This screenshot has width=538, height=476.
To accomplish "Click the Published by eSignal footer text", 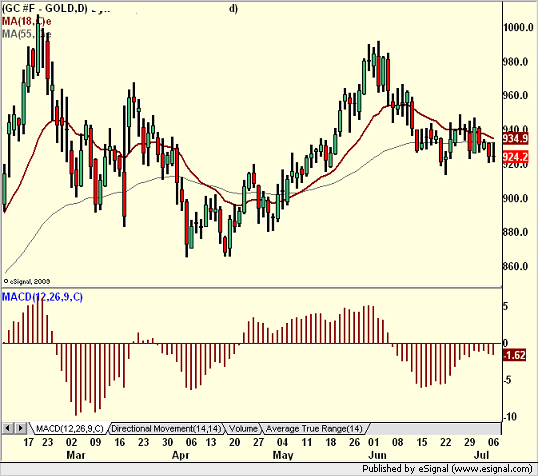I will [x=447, y=469].
